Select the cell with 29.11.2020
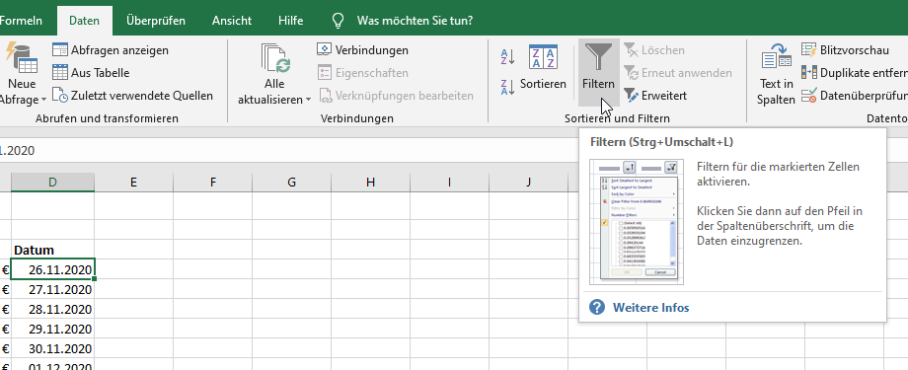The height and width of the screenshot is (370, 908). click(53, 329)
